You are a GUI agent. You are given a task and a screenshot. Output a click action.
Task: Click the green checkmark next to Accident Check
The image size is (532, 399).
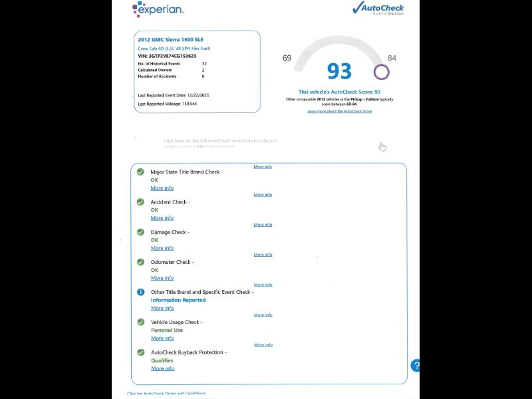(x=140, y=202)
